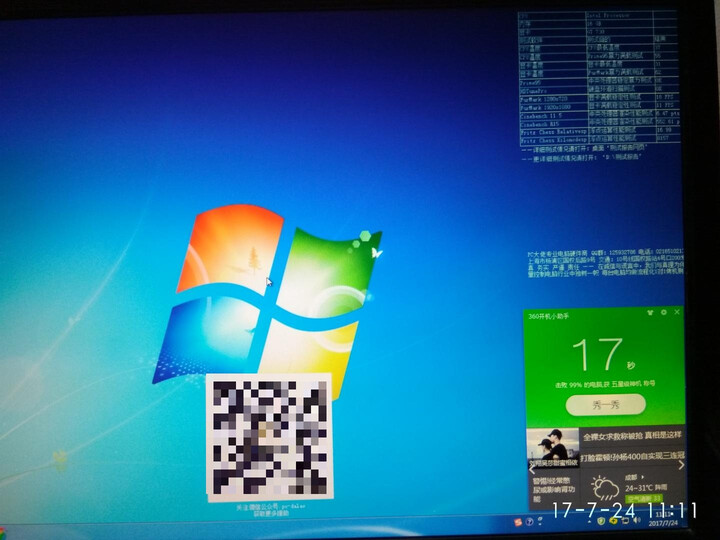Click the blurred QR code image on desktop
Image resolution: width=720 pixels, height=540 pixels.
270,436
